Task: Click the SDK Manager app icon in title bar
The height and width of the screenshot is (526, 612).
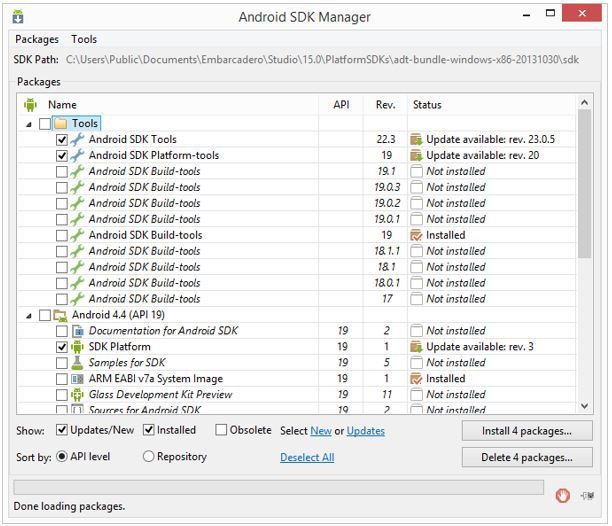Action: 18,17
